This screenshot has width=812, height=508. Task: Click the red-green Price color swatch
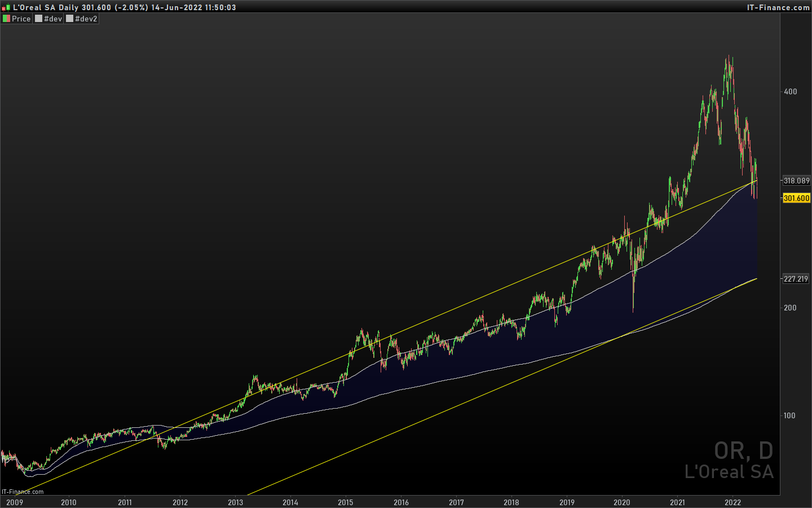coord(6,19)
